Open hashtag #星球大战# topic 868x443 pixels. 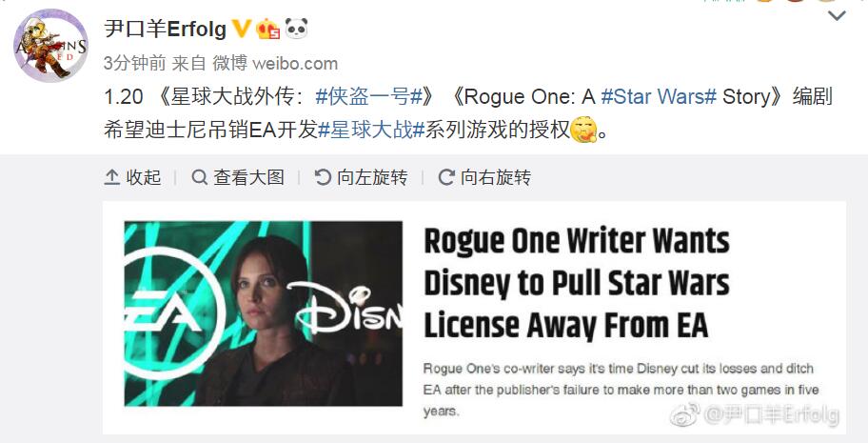[371, 130]
